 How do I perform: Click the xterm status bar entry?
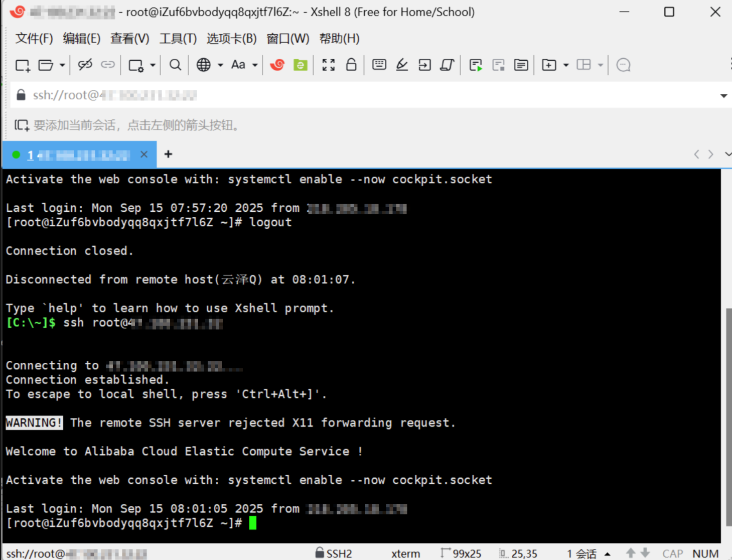[x=405, y=554]
